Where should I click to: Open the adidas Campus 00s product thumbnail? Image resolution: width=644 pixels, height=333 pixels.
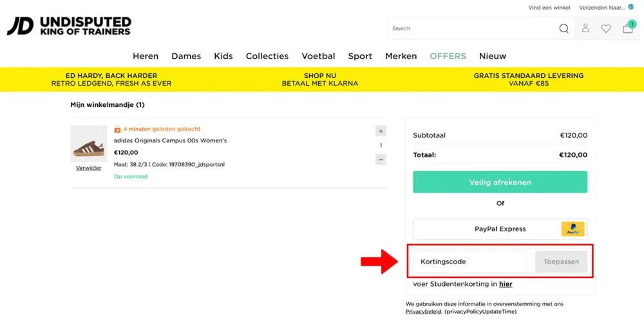[x=88, y=144]
